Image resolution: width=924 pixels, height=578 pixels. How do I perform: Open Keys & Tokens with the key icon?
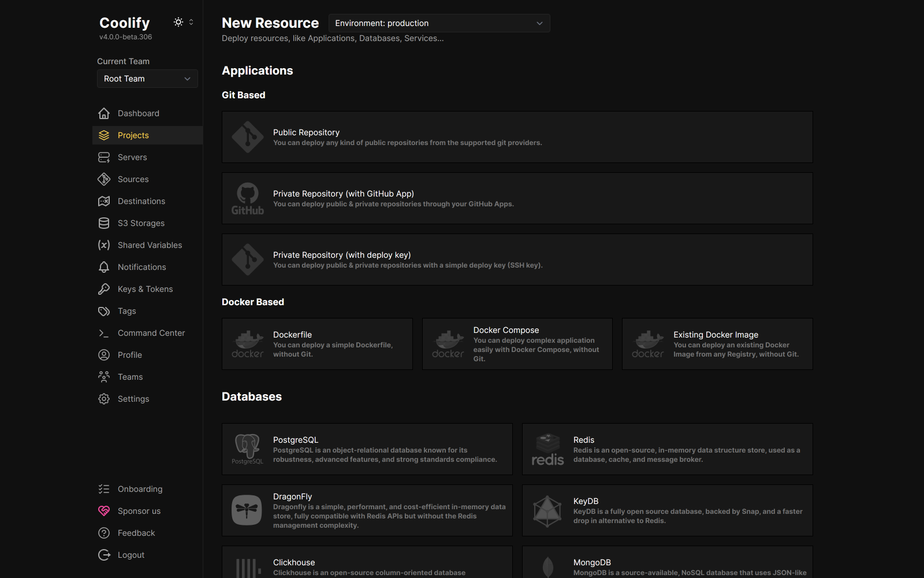(x=104, y=288)
